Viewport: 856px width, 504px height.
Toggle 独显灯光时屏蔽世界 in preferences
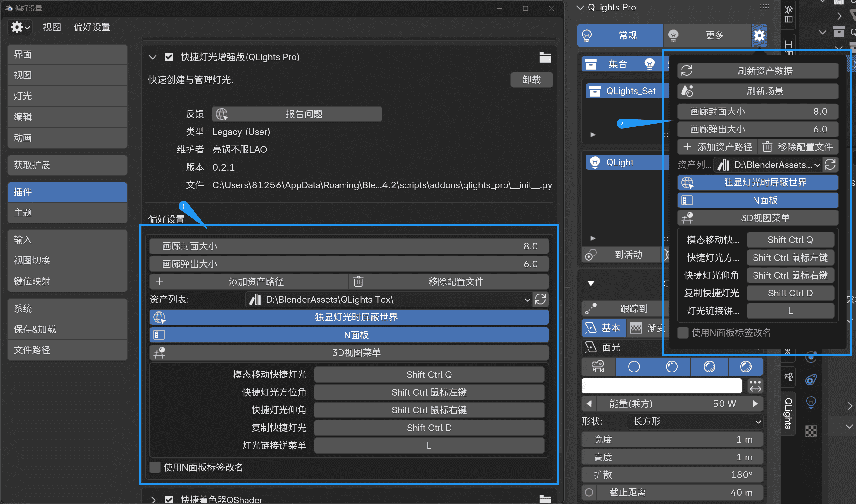(x=349, y=317)
